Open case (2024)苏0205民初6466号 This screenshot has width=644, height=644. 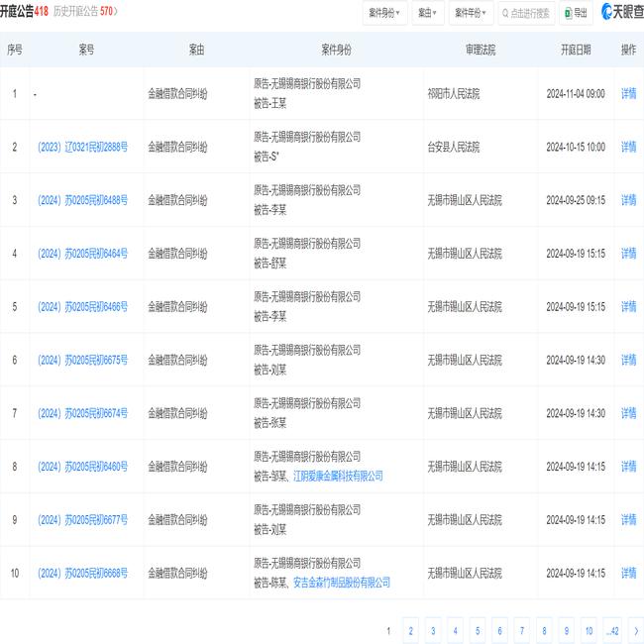[82, 307]
